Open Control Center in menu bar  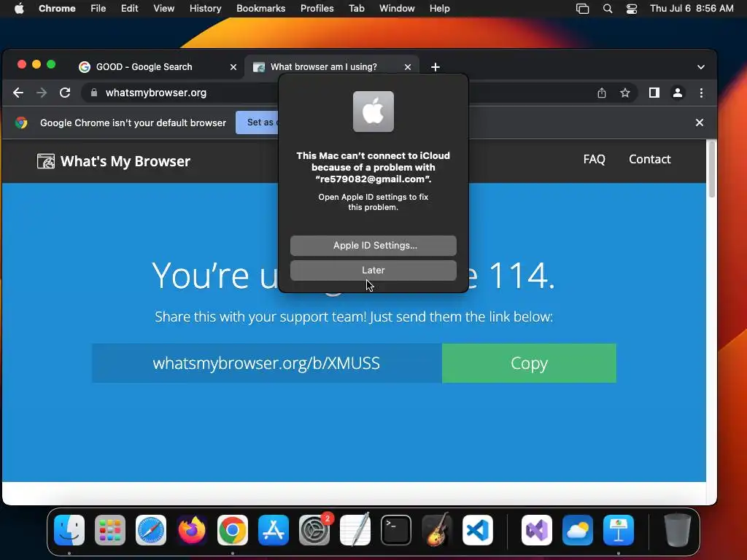click(x=632, y=9)
